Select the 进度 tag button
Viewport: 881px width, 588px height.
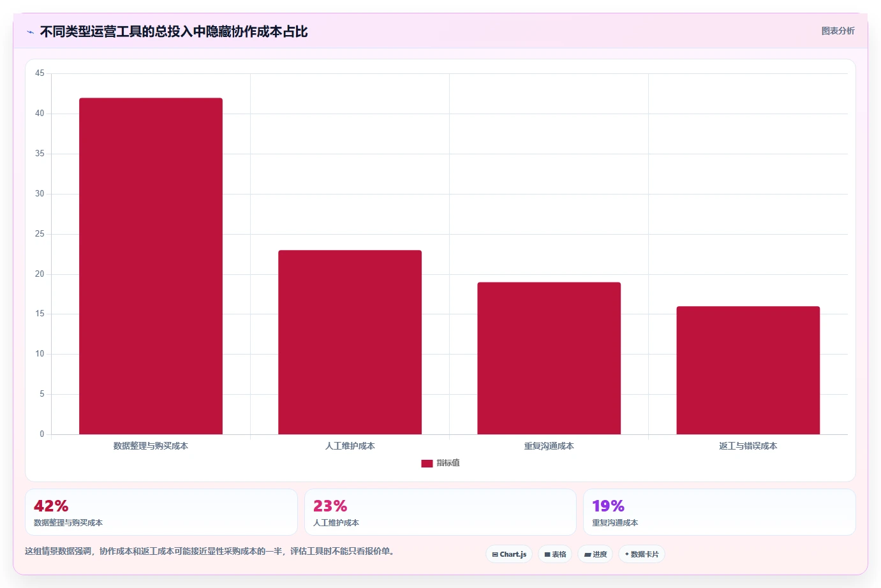[595, 554]
